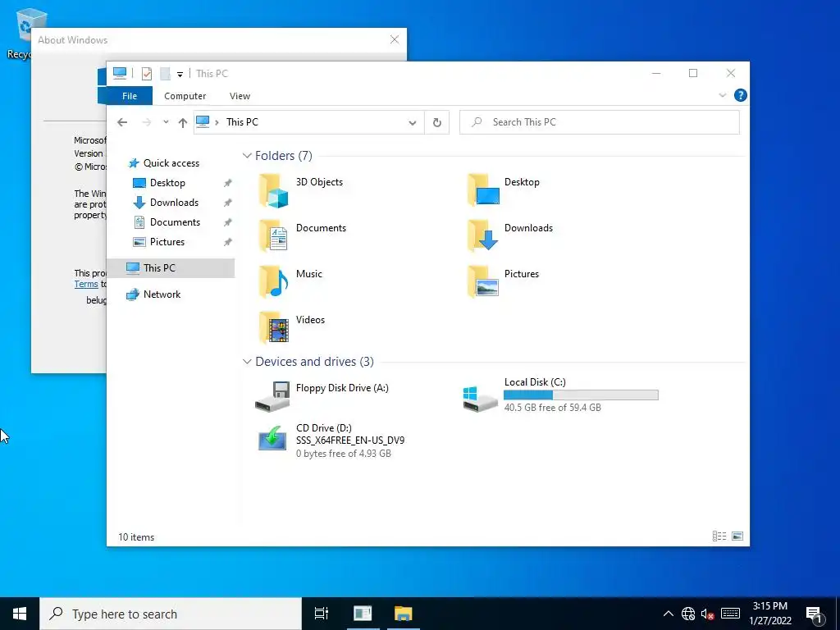
Task: Click the Terms link in About Windows
Action: (86, 284)
